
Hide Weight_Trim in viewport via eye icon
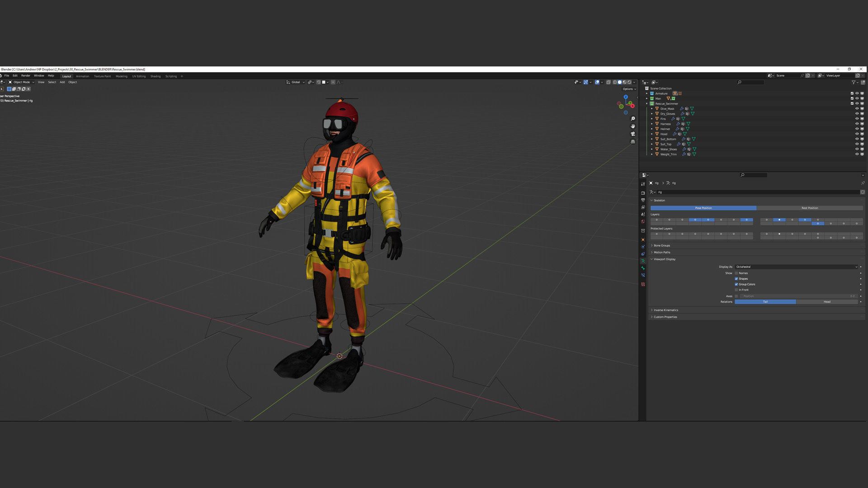pos(857,154)
